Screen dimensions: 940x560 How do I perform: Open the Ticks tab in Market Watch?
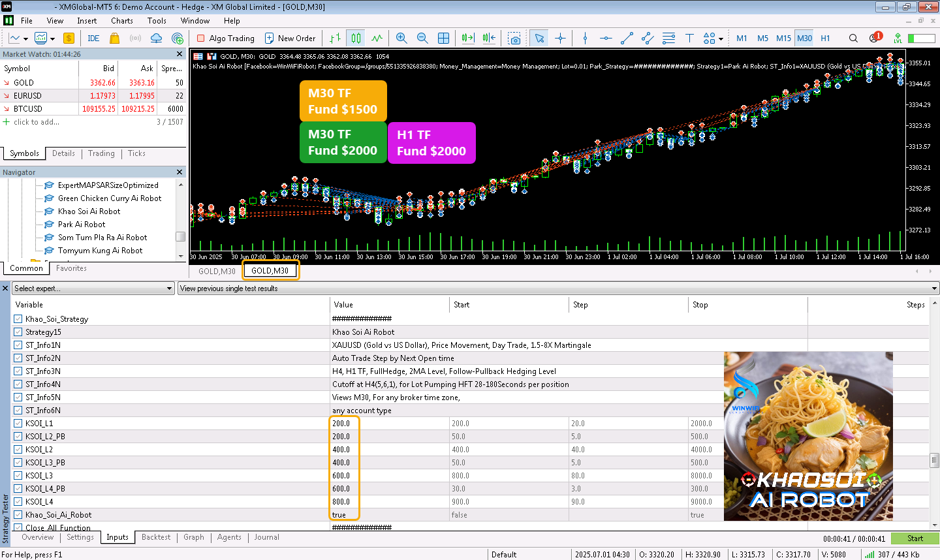point(136,153)
